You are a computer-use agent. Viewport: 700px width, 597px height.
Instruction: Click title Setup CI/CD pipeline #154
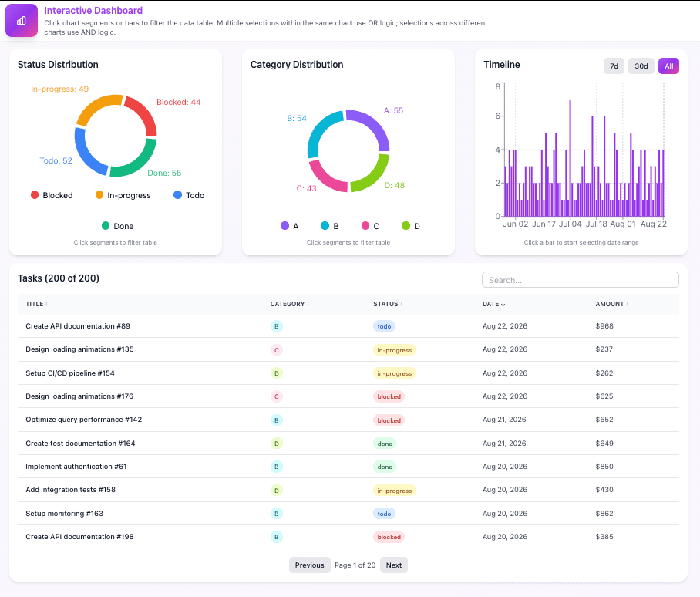tap(70, 373)
